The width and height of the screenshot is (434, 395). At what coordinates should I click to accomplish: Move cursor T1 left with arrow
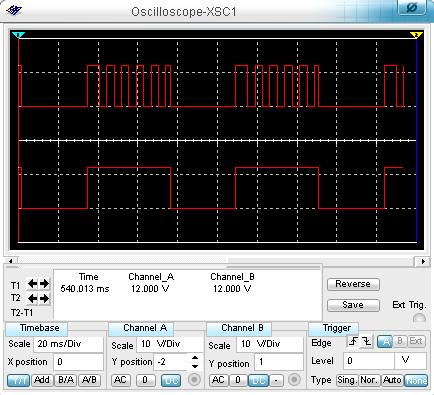[33, 284]
